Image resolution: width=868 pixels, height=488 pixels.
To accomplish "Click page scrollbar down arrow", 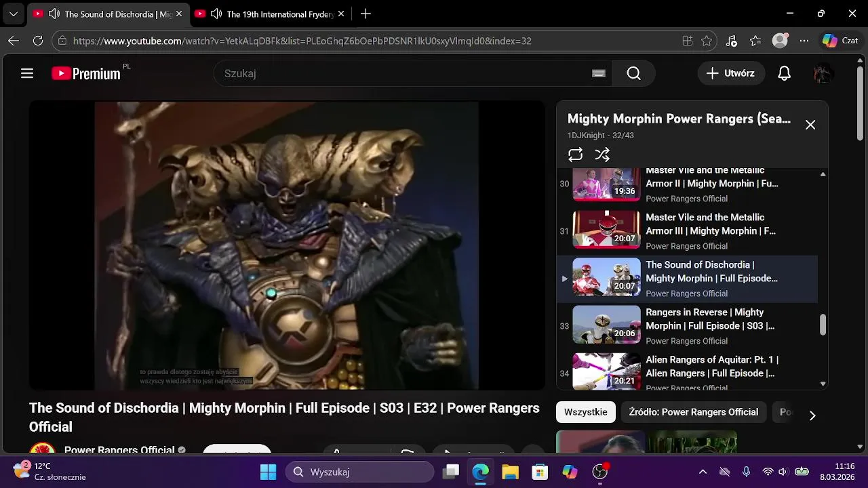I will click(x=861, y=447).
